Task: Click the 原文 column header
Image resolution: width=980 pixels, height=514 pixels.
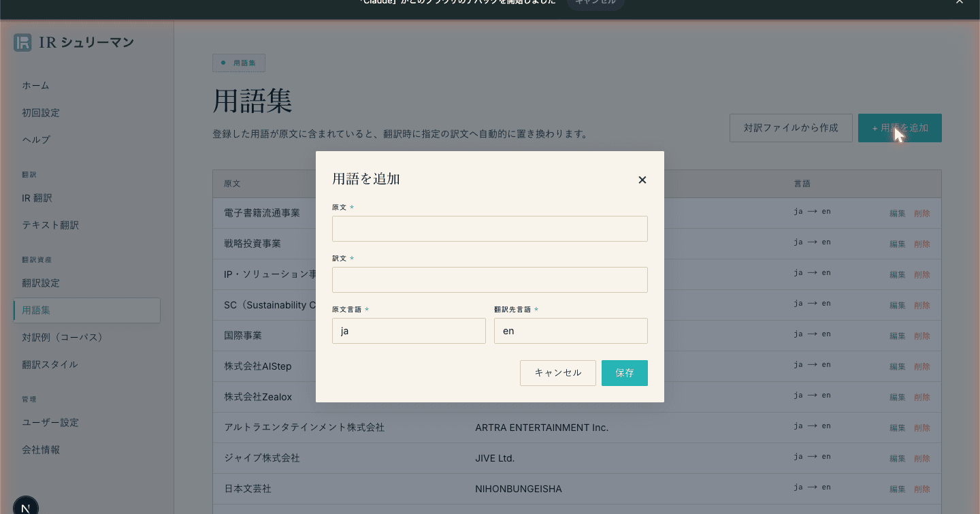Action: (x=232, y=184)
